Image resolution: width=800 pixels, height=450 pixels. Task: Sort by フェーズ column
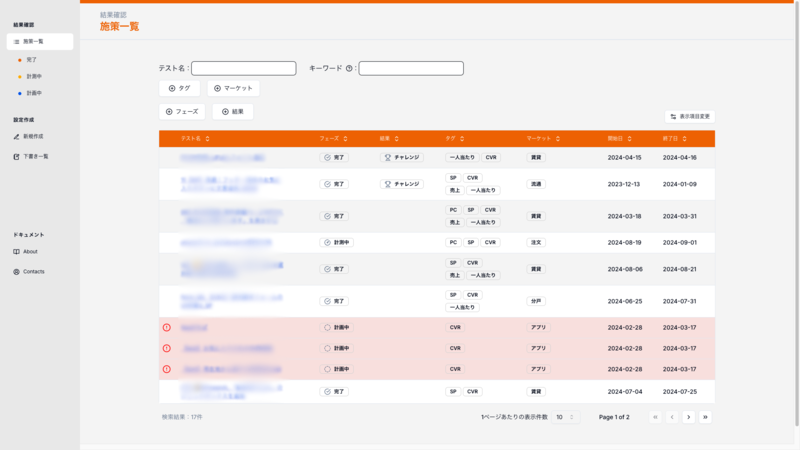coord(333,139)
